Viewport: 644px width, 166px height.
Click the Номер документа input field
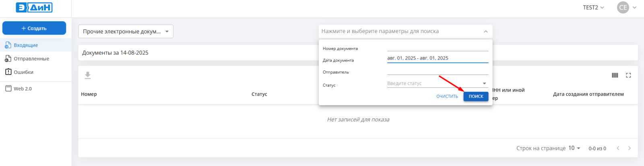coord(438,47)
